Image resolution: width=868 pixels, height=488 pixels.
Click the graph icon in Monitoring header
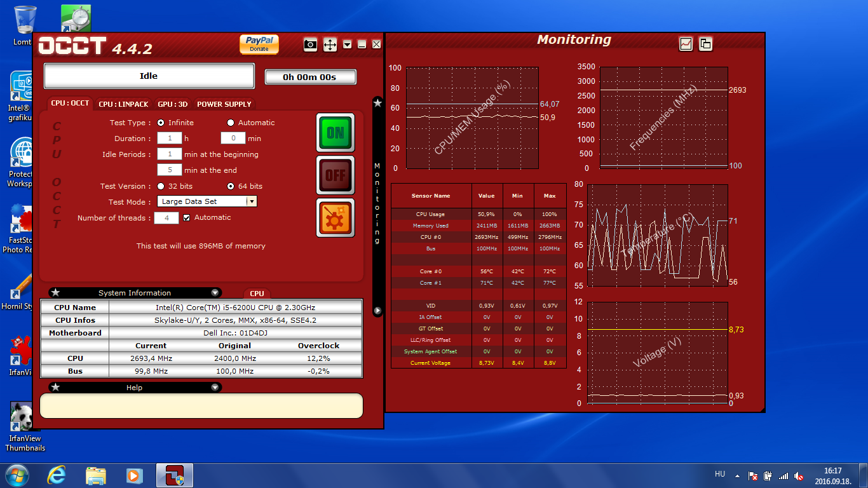[686, 44]
